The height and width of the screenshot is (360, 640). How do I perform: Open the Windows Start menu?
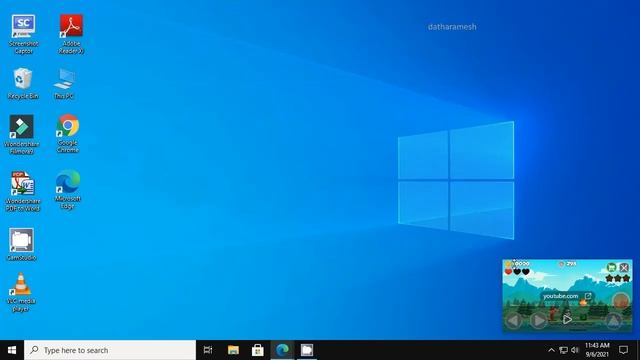click(12, 350)
